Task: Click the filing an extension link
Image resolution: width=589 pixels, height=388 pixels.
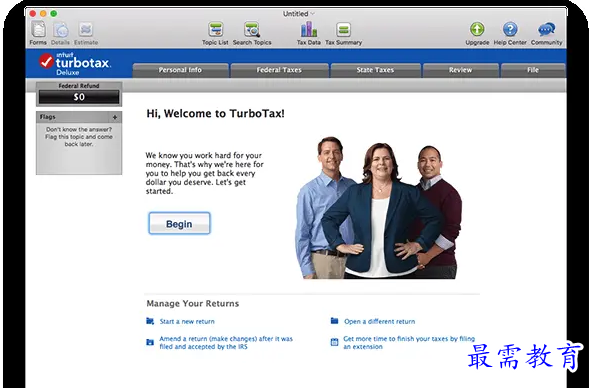Action: click(x=409, y=343)
